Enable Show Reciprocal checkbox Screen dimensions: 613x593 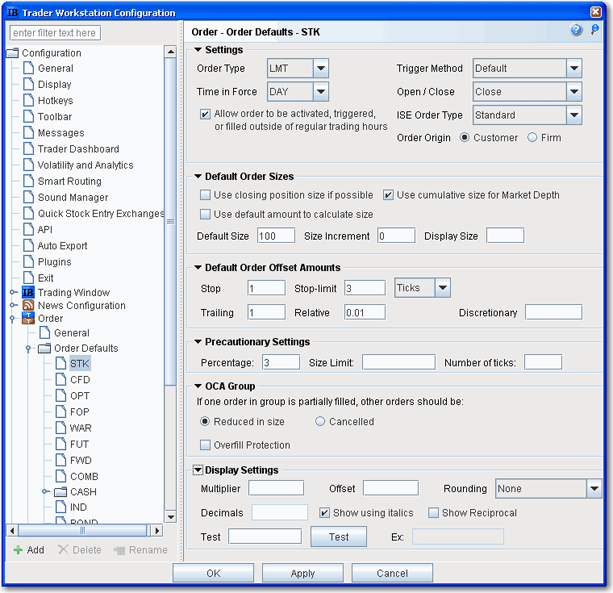pyautogui.click(x=433, y=512)
